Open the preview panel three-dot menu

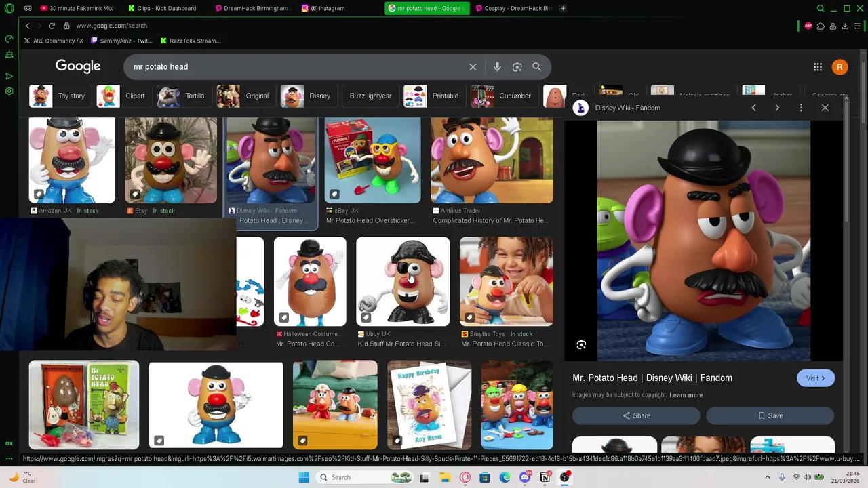[x=801, y=108]
